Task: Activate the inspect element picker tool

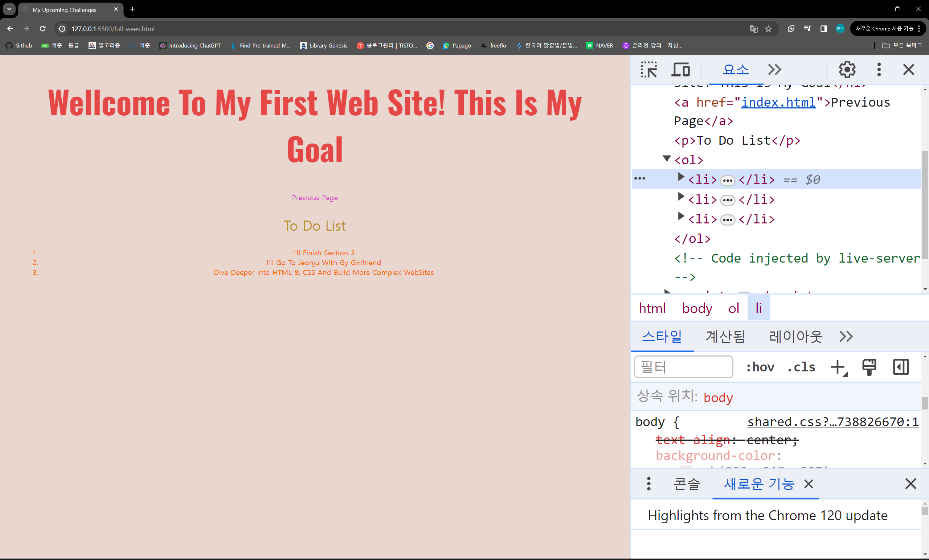Action: [648, 70]
